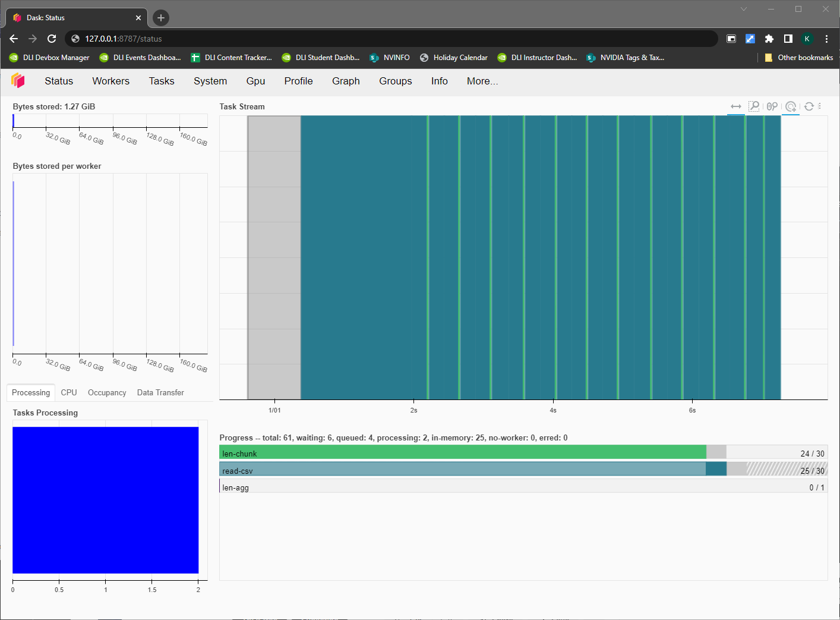Open the Chrome side panel
Viewport: 840px width, 620px height.
click(788, 39)
